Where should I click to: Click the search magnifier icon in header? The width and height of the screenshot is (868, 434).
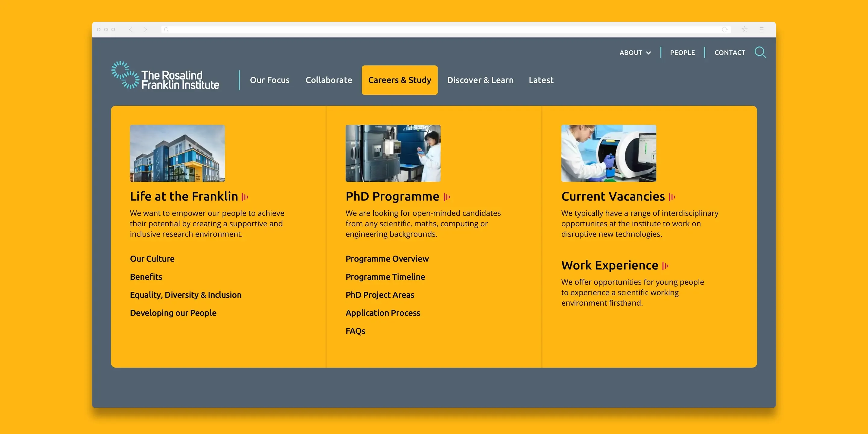coord(760,52)
